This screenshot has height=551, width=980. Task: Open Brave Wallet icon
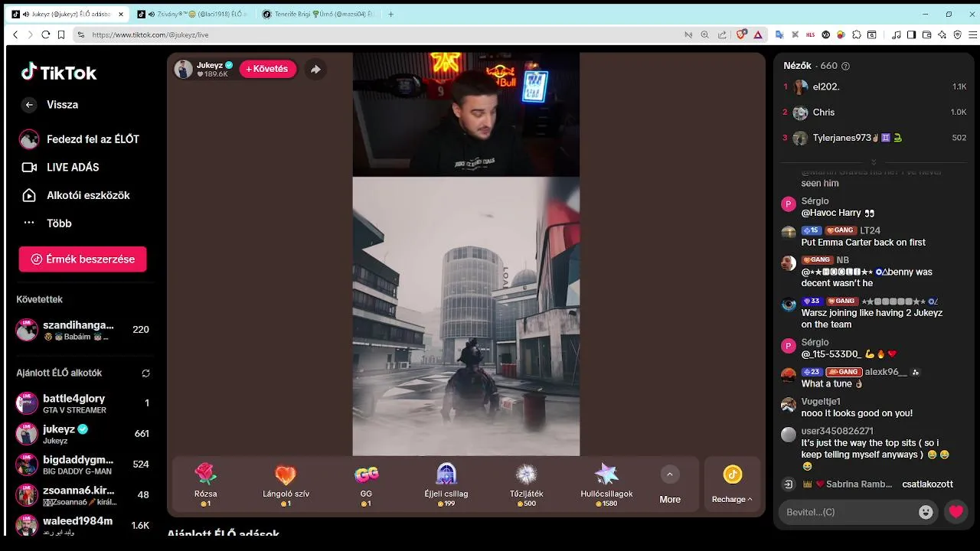click(x=926, y=34)
